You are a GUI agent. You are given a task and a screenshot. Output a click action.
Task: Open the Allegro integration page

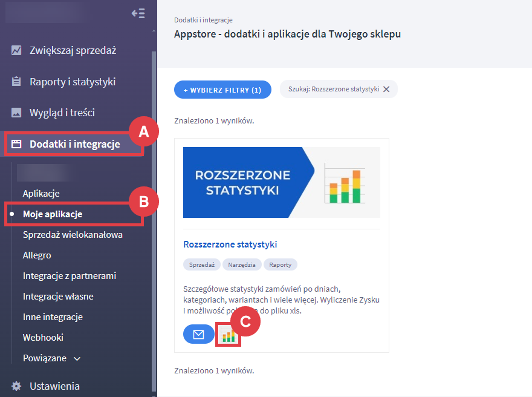pyautogui.click(x=37, y=255)
